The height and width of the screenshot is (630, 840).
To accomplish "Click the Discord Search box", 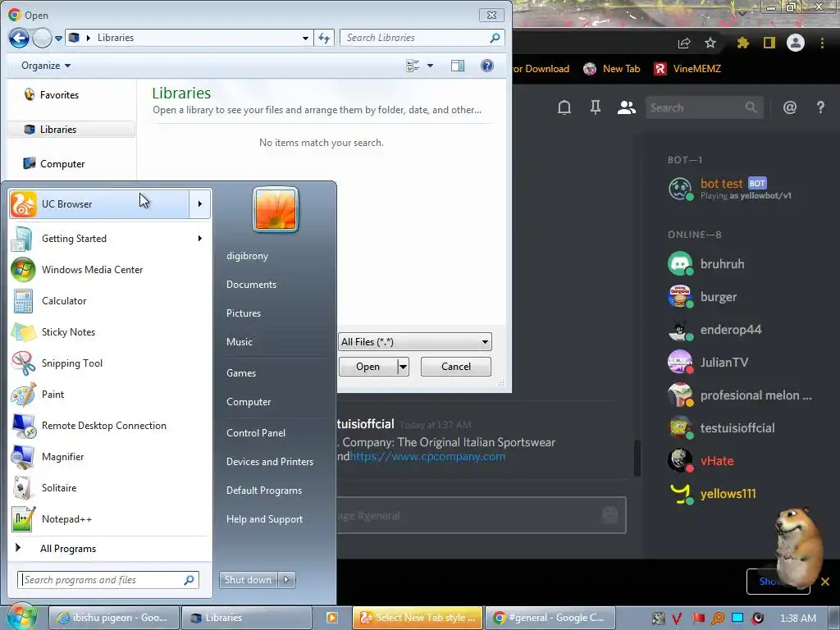I will 704,107.
